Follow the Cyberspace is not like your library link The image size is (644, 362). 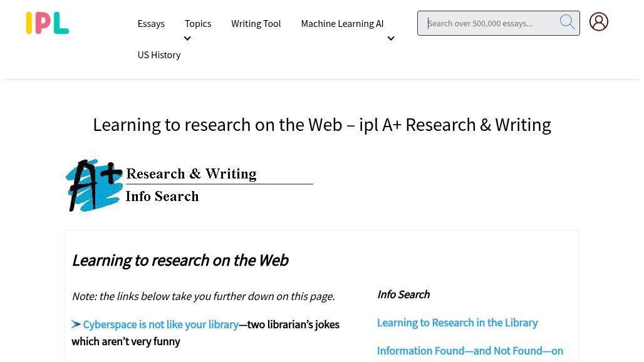coord(160,324)
